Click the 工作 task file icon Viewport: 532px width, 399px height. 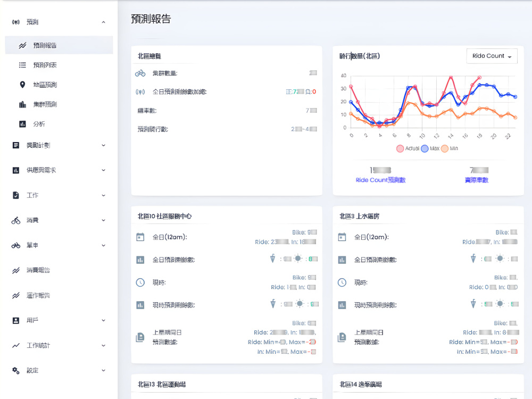pos(15,195)
